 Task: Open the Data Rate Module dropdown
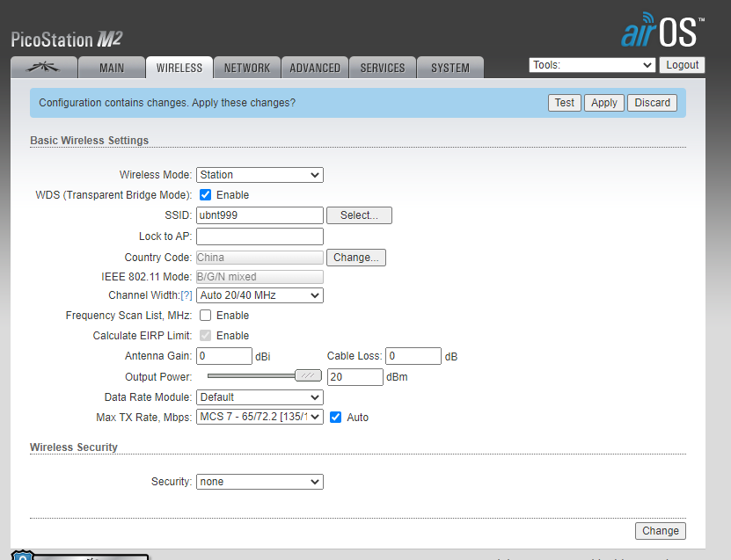point(260,397)
